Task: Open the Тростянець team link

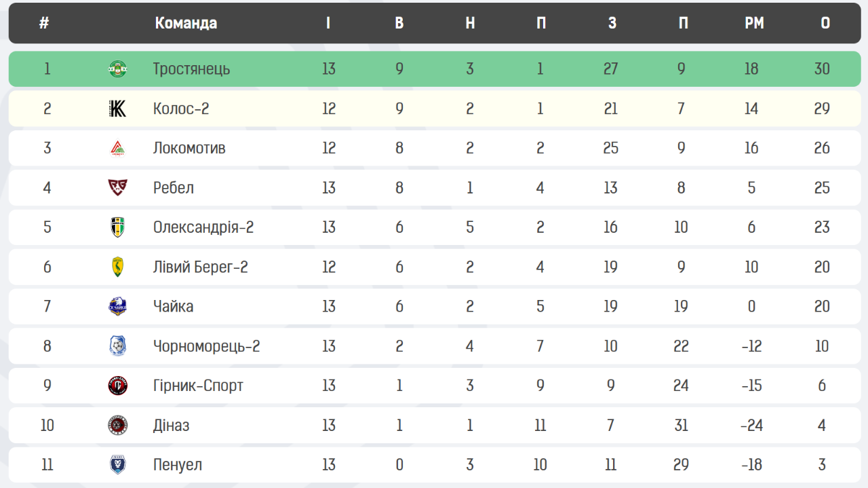Action: click(191, 69)
